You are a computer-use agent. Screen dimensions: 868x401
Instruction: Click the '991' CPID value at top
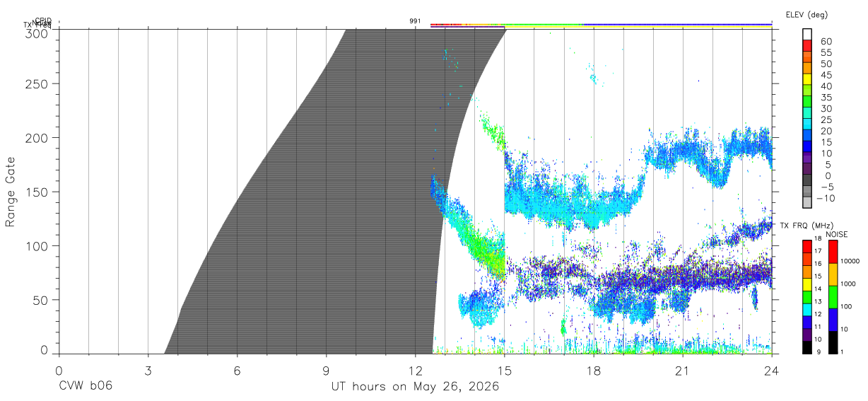click(x=415, y=21)
